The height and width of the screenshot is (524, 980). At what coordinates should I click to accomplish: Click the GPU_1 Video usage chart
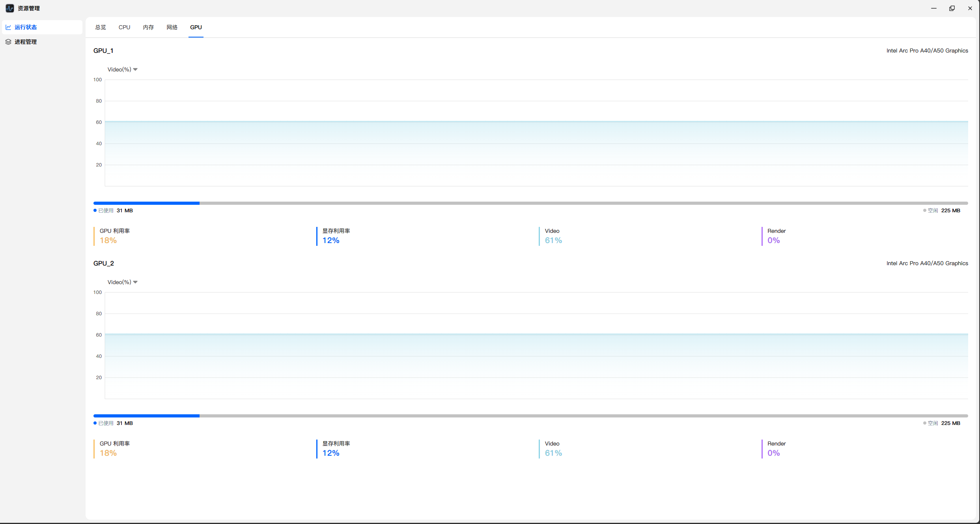(536, 133)
